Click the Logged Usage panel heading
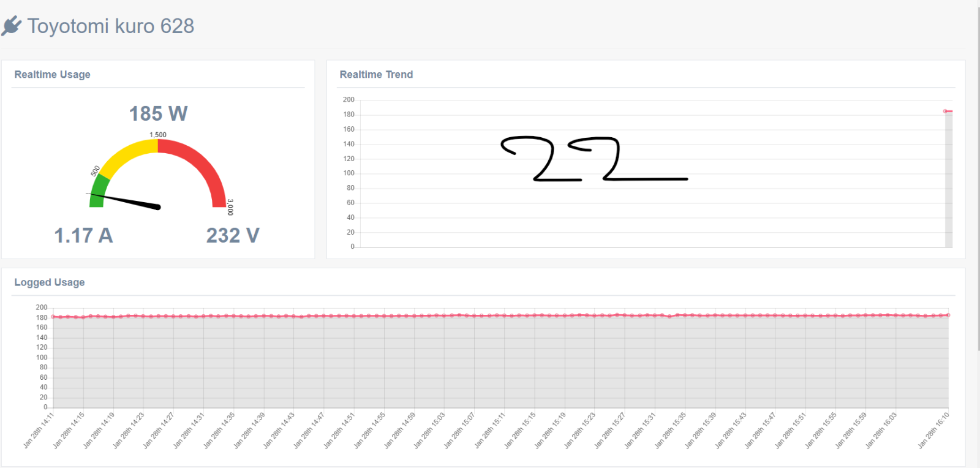Viewport: 980px width, 468px height. 50,282
